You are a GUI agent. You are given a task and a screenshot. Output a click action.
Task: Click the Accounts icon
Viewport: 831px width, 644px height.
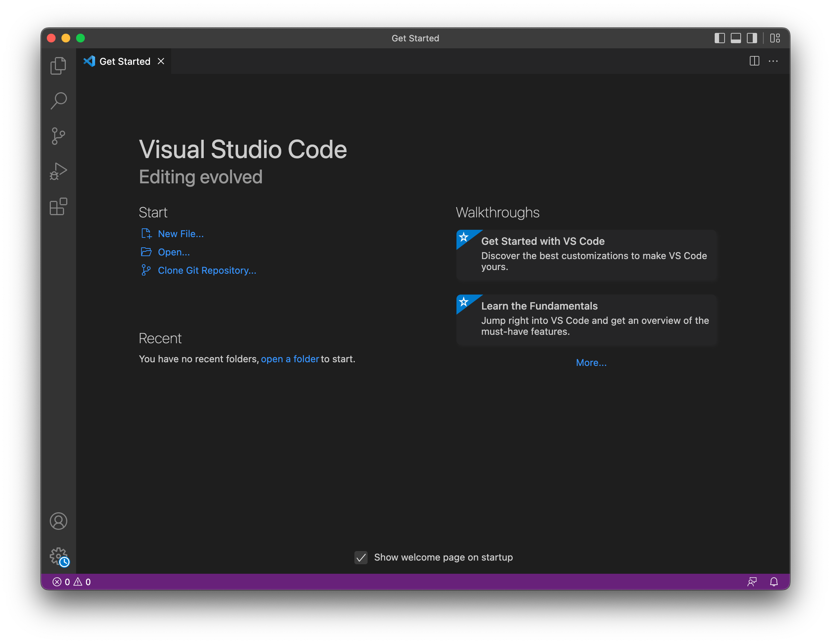[x=58, y=521]
